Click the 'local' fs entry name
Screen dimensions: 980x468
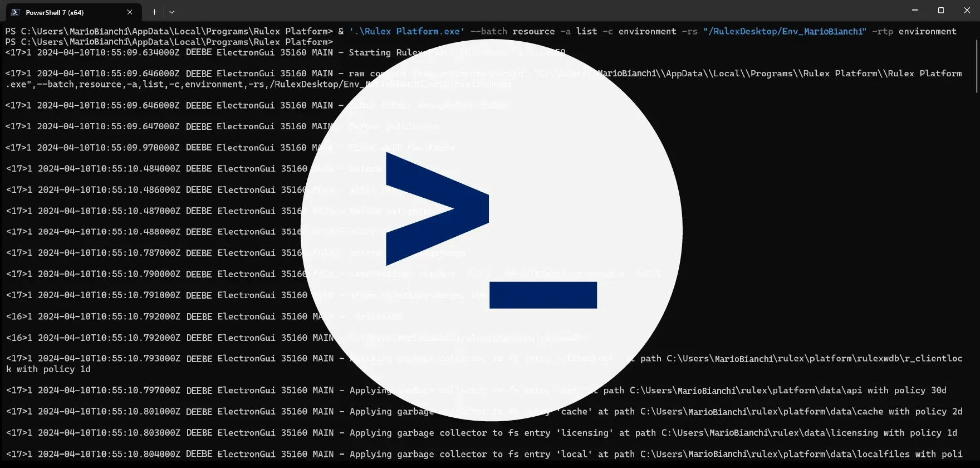[575, 454]
